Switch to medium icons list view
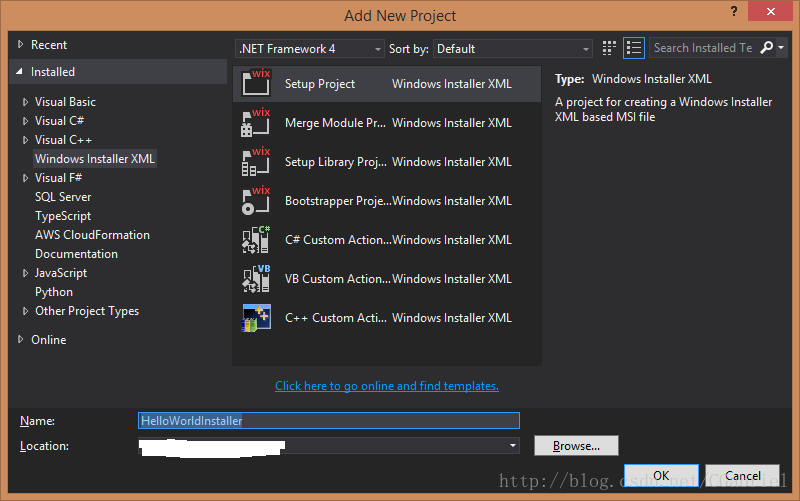 point(634,48)
